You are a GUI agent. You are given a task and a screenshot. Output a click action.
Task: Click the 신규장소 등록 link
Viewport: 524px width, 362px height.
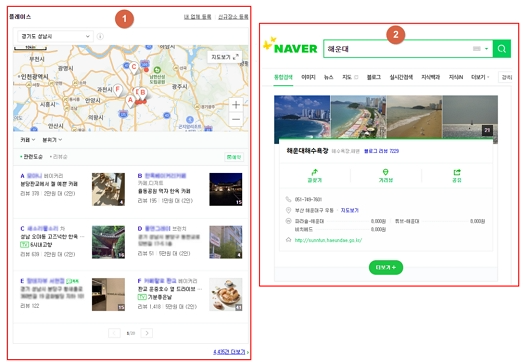coord(233,17)
